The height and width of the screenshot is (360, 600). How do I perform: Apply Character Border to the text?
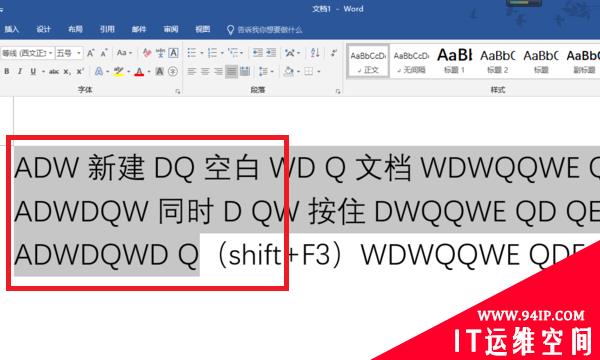click(x=173, y=53)
